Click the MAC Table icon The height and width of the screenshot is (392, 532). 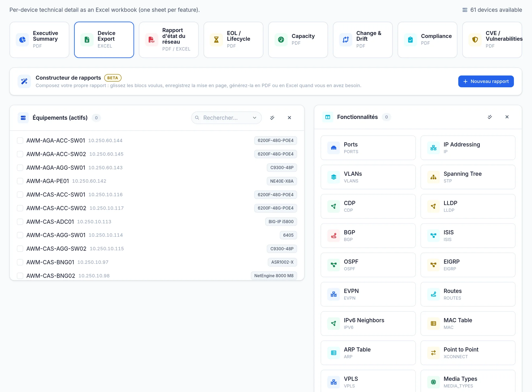click(433, 324)
